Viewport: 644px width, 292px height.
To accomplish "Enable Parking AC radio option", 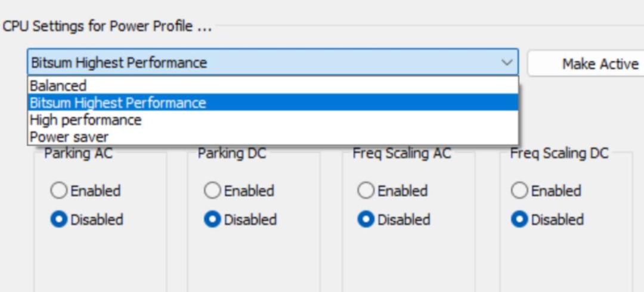I will tap(59, 191).
